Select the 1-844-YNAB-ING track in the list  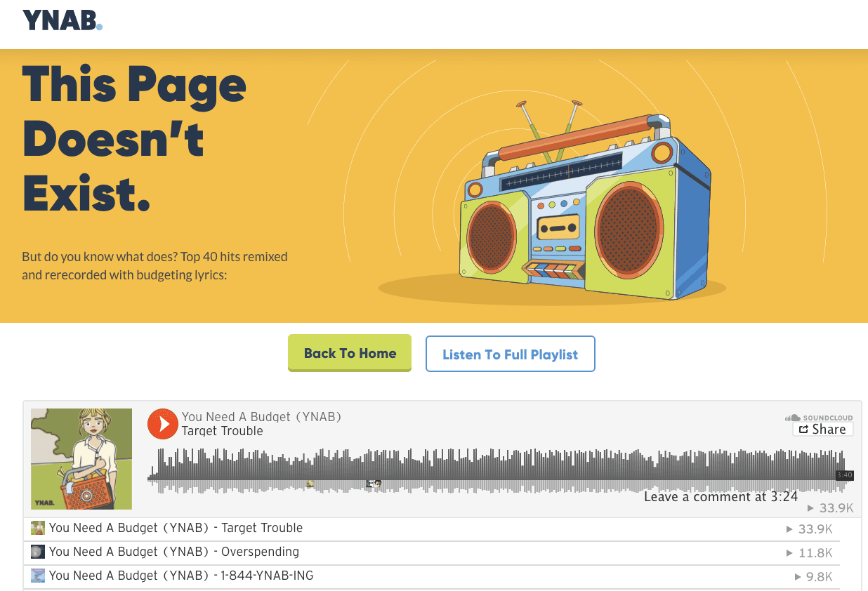point(432,576)
